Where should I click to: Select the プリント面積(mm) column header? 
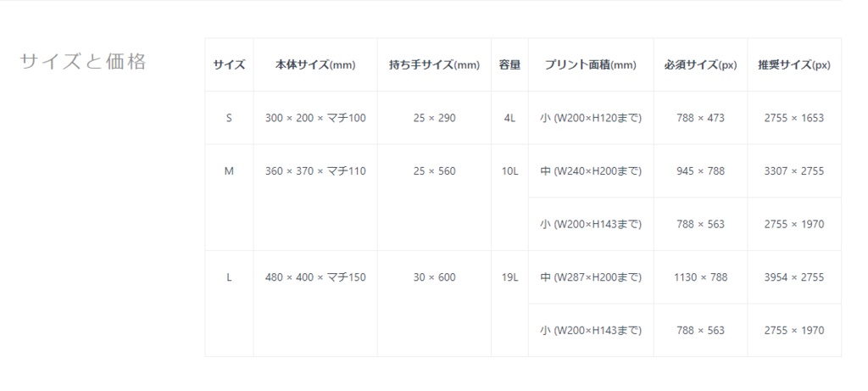[x=590, y=65]
